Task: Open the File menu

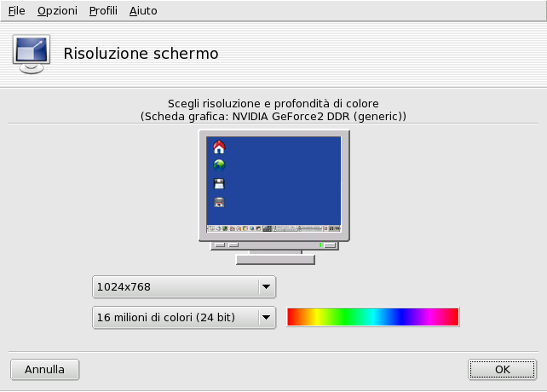Action: coord(17,11)
